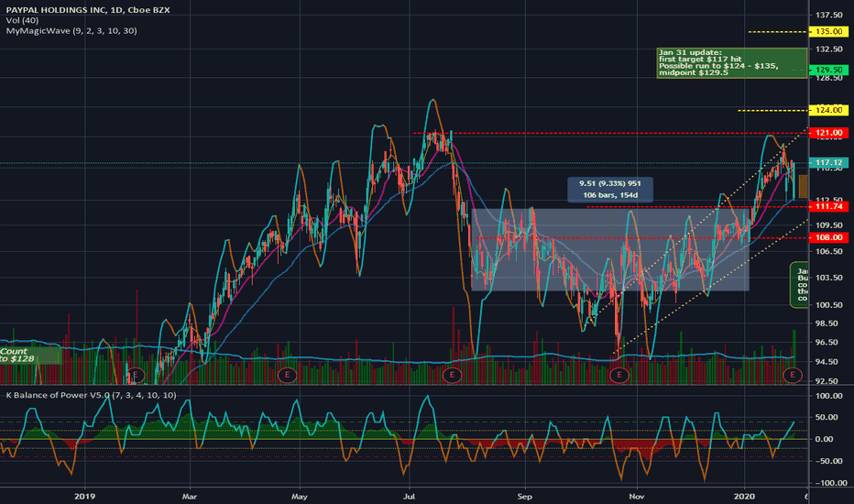Click the 2020 label on time axis
Screen dimensions: 854x504
(744, 497)
